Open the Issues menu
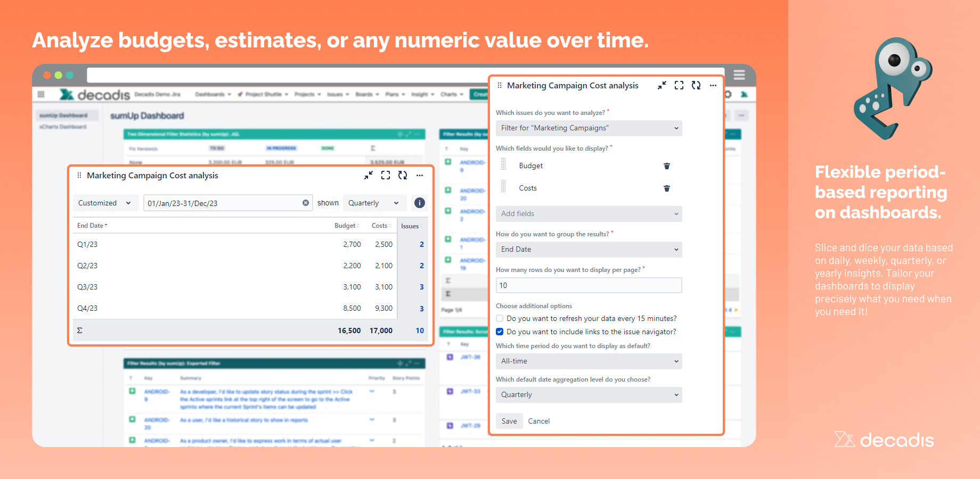The height and width of the screenshot is (479, 980). point(338,94)
